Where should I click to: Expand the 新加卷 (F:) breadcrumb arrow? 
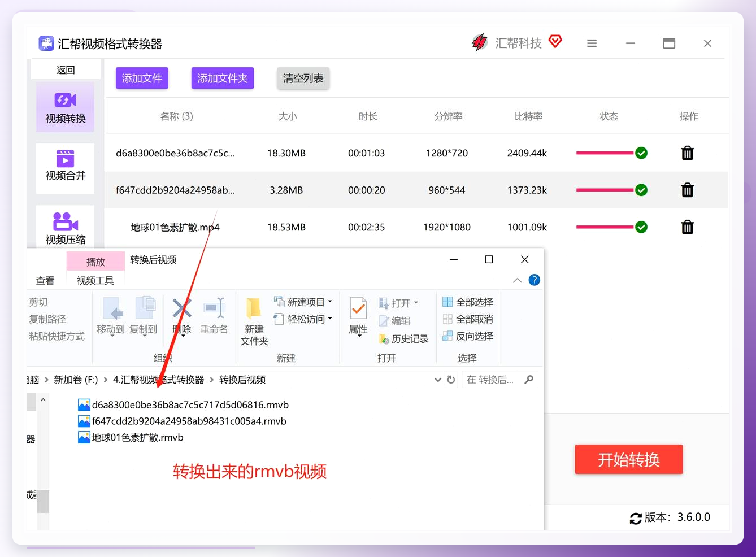[x=106, y=380]
